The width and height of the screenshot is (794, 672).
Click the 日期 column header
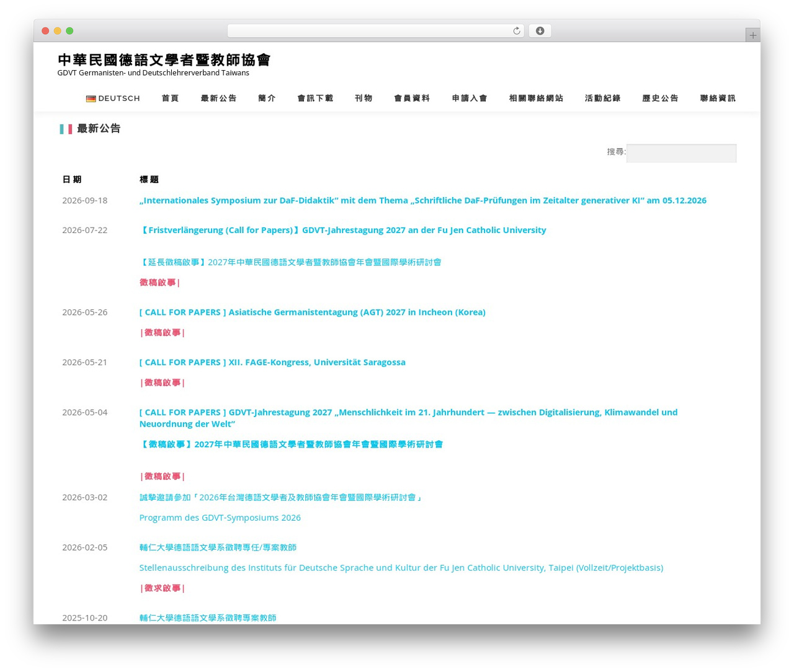tap(72, 180)
